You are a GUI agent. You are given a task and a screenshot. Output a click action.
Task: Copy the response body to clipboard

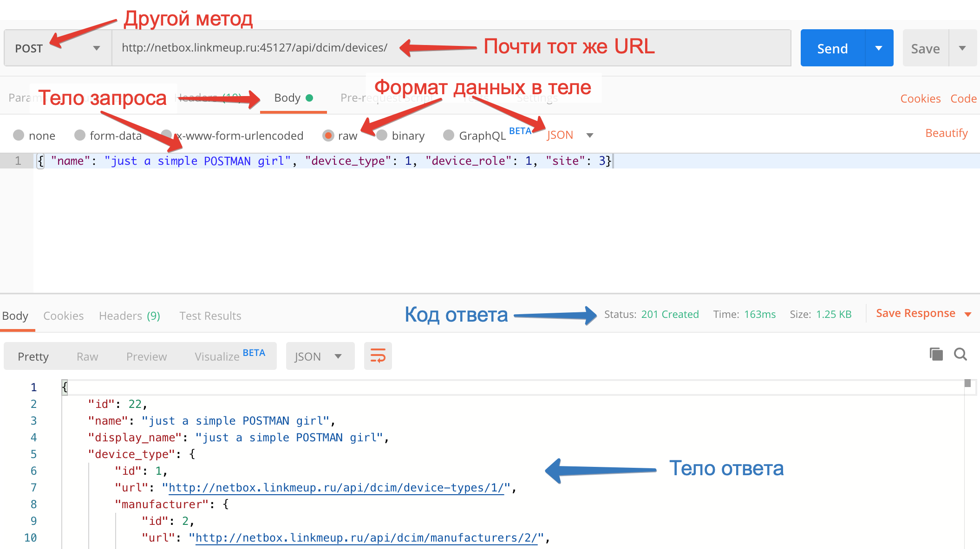[x=935, y=354]
